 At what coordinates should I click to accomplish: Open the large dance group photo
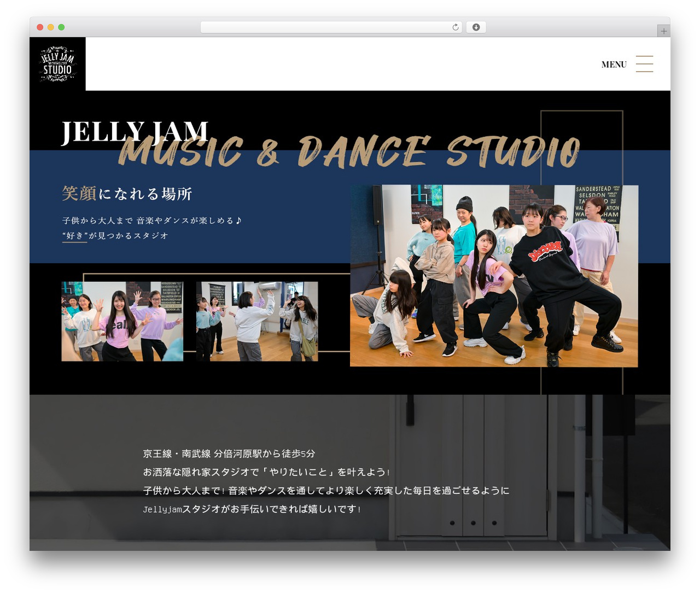[x=494, y=276]
